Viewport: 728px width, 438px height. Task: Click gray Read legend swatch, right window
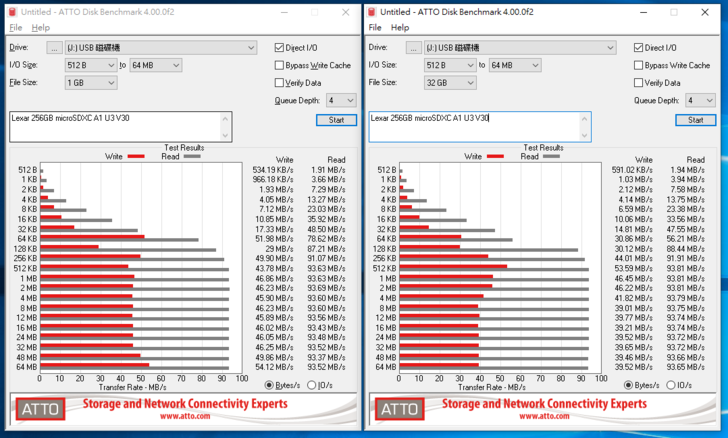(552, 157)
